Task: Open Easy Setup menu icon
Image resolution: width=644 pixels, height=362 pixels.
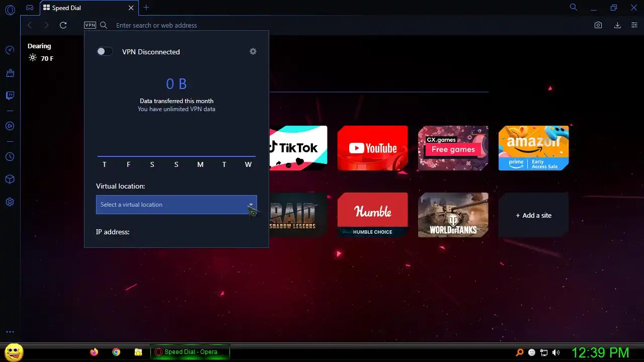Action: point(634,25)
